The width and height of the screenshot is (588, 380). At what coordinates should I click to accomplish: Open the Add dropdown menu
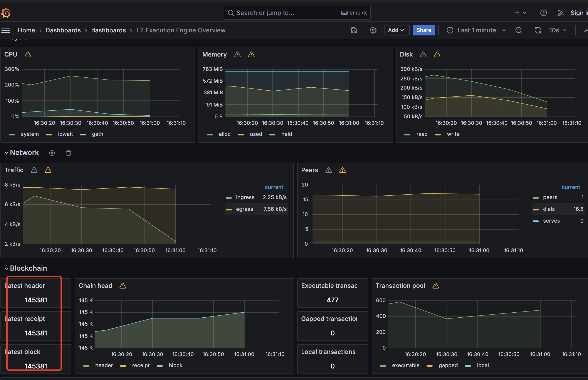(x=396, y=30)
